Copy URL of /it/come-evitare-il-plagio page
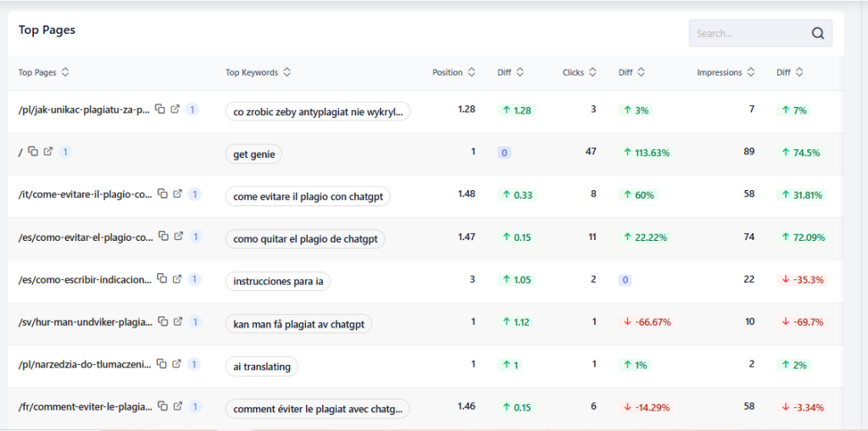The width and height of the screenshot is (868, 431). coord(163,194)
